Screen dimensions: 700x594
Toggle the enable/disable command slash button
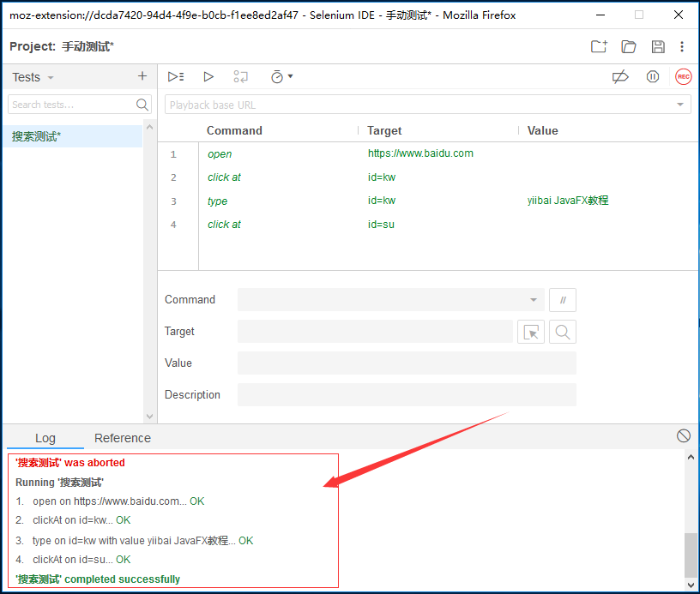point(563,300)
